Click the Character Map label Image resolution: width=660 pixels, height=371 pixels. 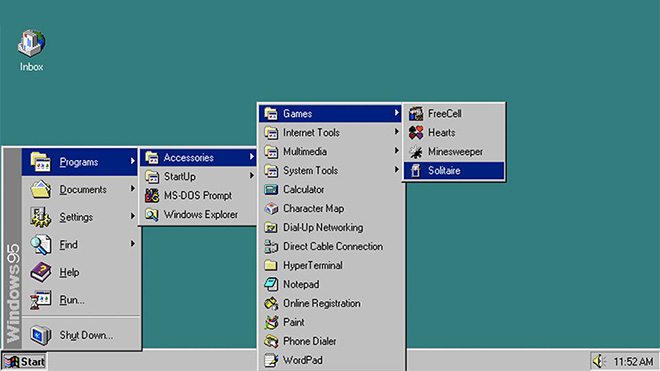click(314, 208)
